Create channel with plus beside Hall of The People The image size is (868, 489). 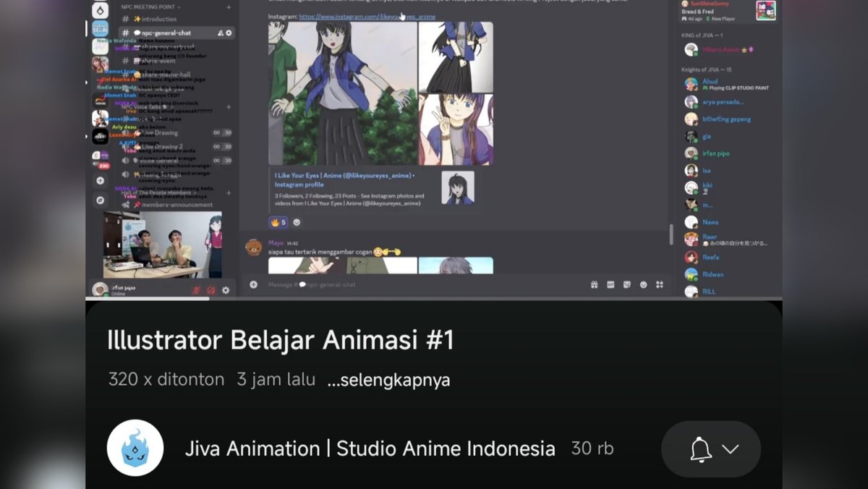click(229, 193)
